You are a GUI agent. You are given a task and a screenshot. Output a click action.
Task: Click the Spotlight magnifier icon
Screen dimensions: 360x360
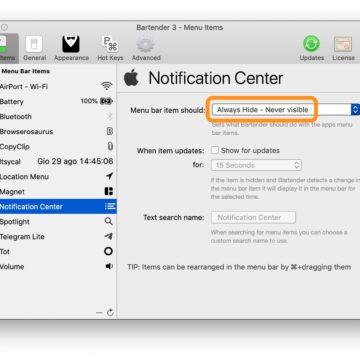pos(109,221)
